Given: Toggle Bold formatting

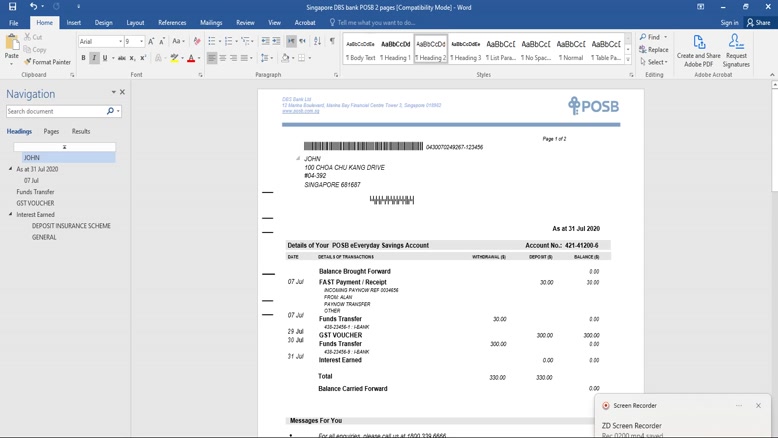Looking at the screenshot, I should tap(83, 58).
